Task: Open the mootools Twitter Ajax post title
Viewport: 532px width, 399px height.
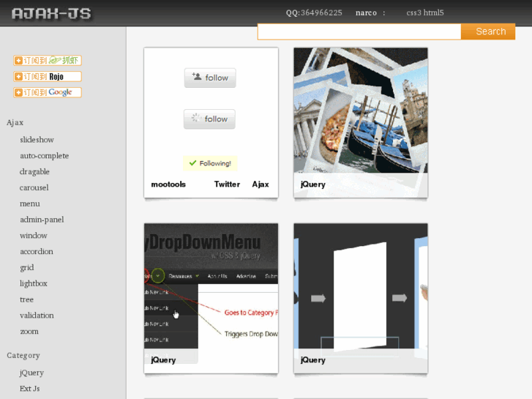Action: (210, 184)
